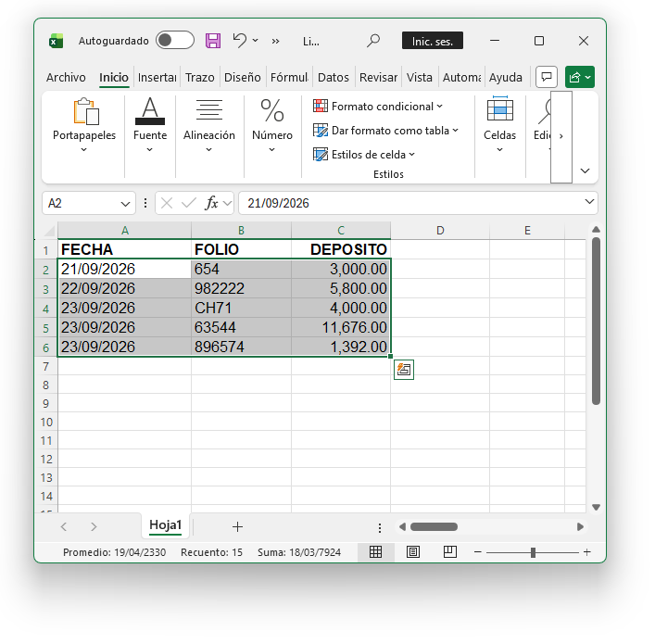Expand the Alineación group
The width and height of the screenshot is (655, 644).
click(x=208, y=125)
